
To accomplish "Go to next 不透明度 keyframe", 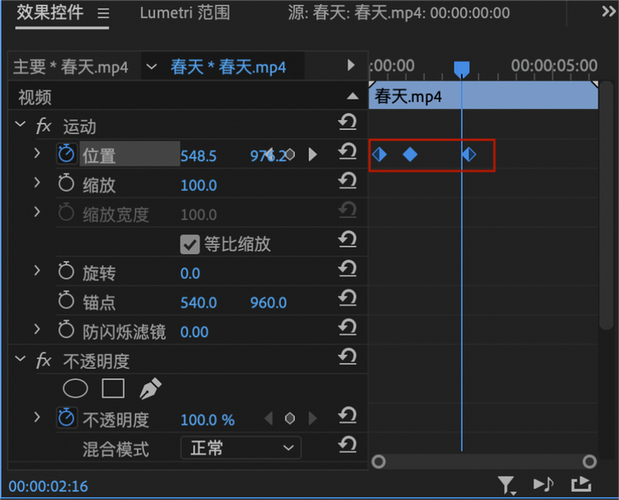I will coord(313,418).
